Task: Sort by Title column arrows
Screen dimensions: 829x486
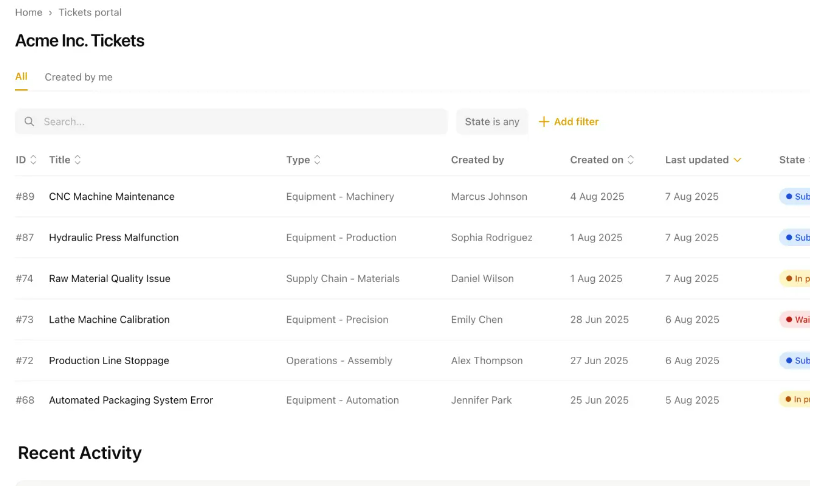Action: (x=78, y=160)
